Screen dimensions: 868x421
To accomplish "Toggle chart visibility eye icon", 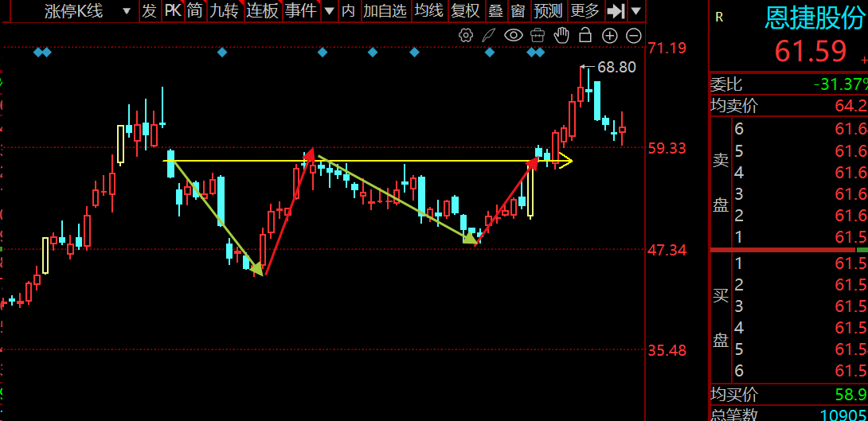I will 514,35.
